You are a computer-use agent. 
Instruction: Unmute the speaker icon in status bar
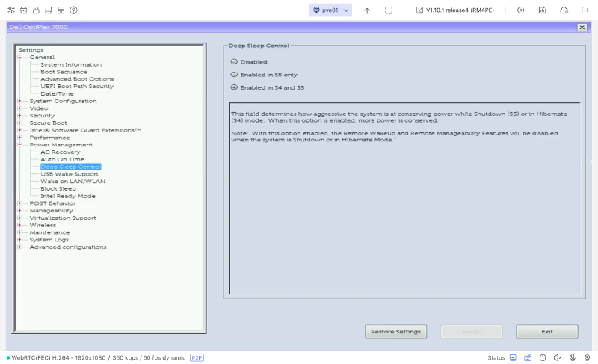pyautogui.click(x=558, y=357)
